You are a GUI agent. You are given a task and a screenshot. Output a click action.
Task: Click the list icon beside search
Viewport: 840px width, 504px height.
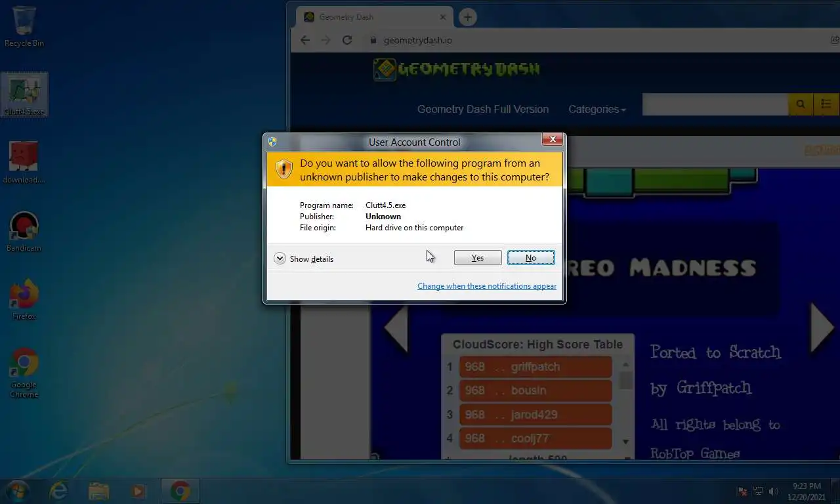[826, 104]
